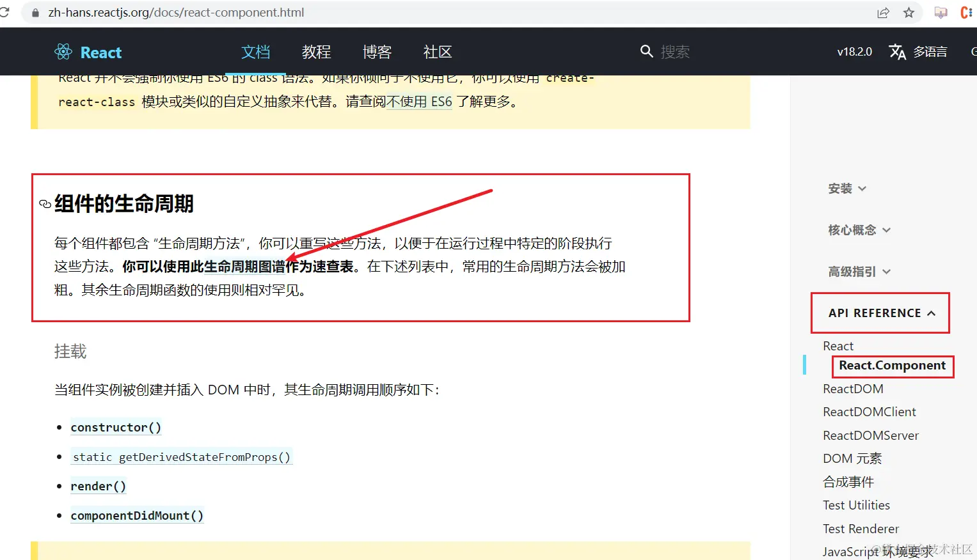Click the share page icon in address bar
Image resolution: width=977 pixels, height=560 pixels.
pyautogui.click(x=883, y=13)
